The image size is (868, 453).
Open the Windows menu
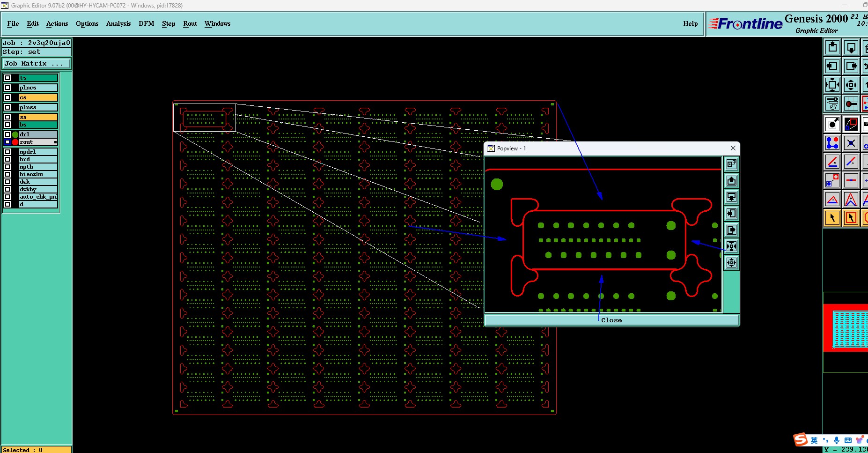coord(218,23)
